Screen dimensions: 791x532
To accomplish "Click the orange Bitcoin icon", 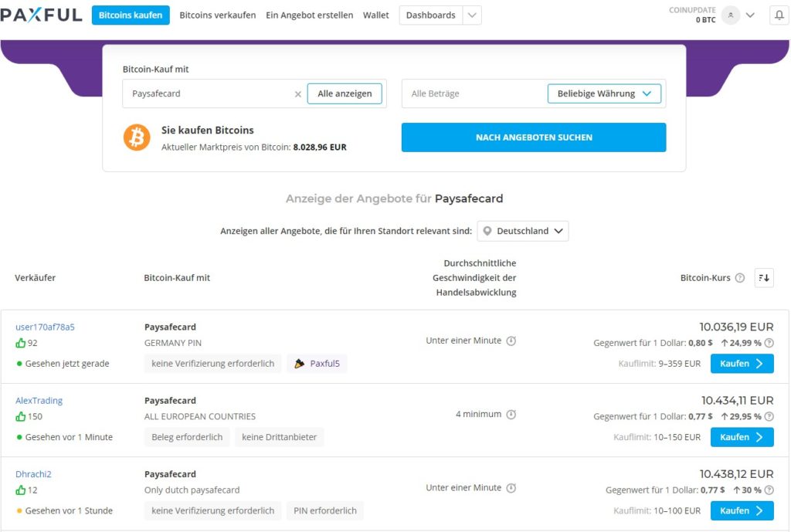I will [x=137, y=137].
